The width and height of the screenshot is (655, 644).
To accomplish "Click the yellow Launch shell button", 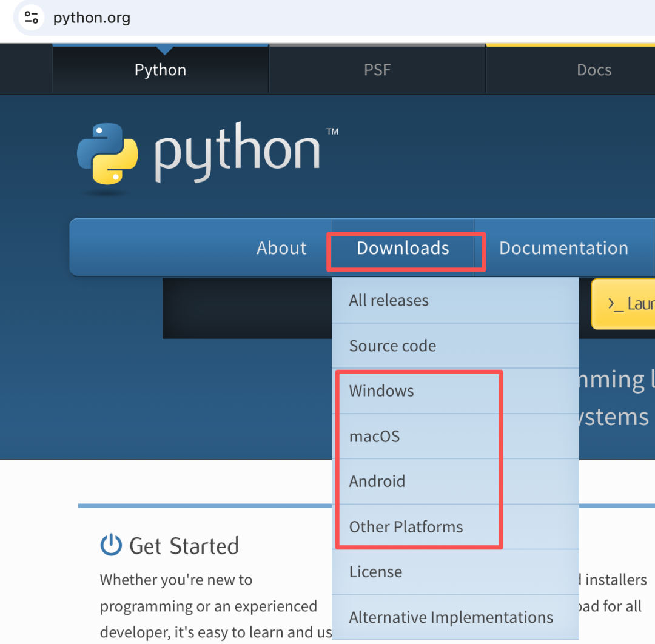I will click(x=623, y=304).
